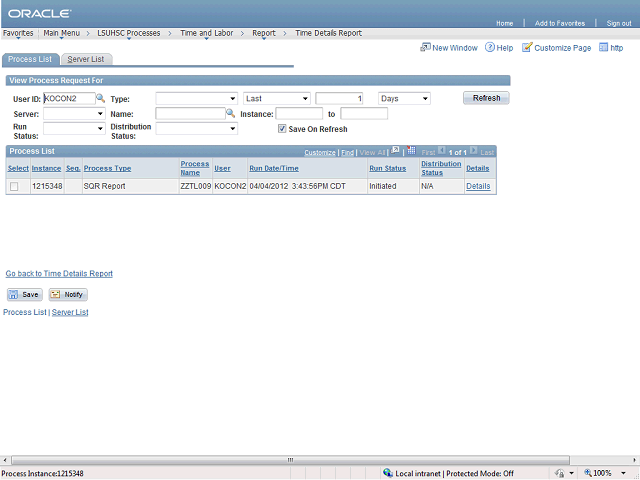640x480 pixels.
Task: Click the Go back to Time Details Report link
Action: [59, 273]
